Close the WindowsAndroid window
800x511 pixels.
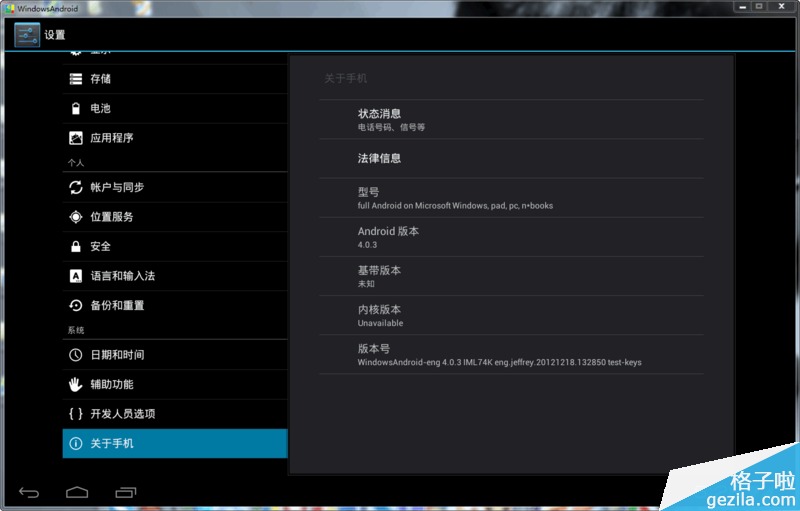[x=781, y=7]
